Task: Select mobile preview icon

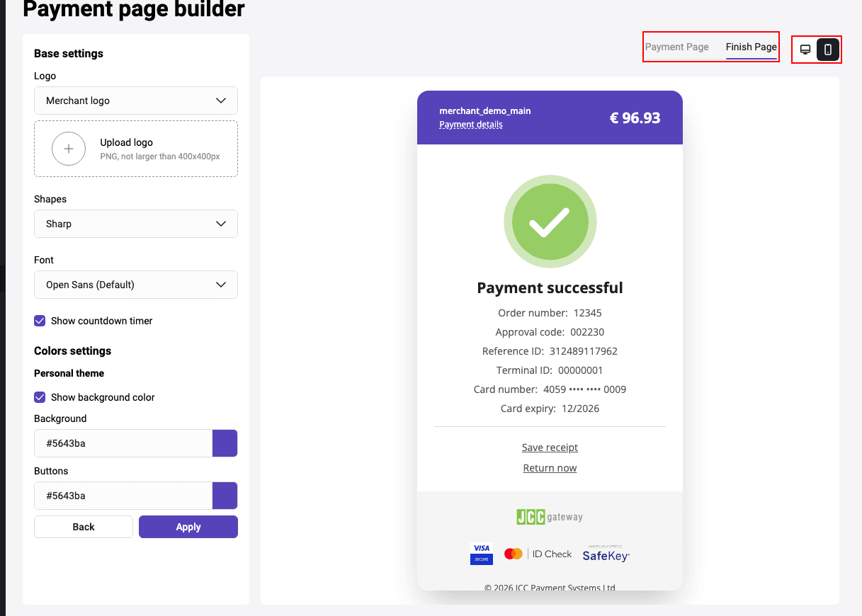Action: click(x=828, y=50)
